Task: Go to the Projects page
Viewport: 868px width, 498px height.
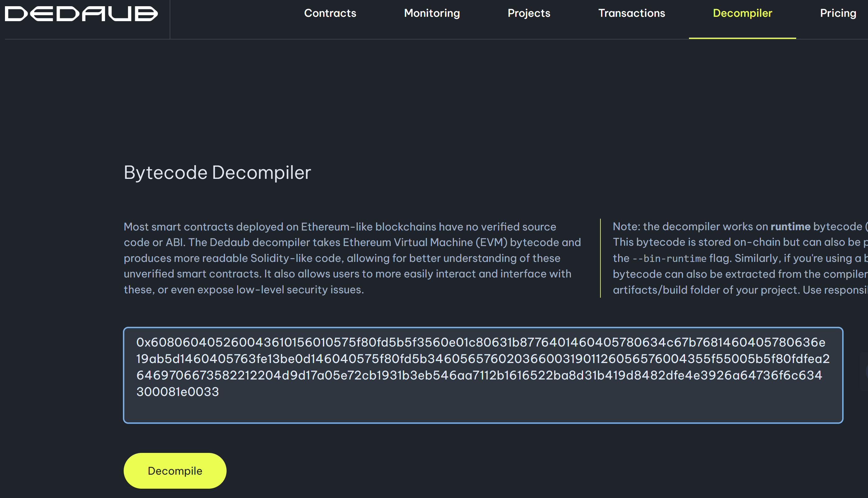Action: tap(529, 13)
